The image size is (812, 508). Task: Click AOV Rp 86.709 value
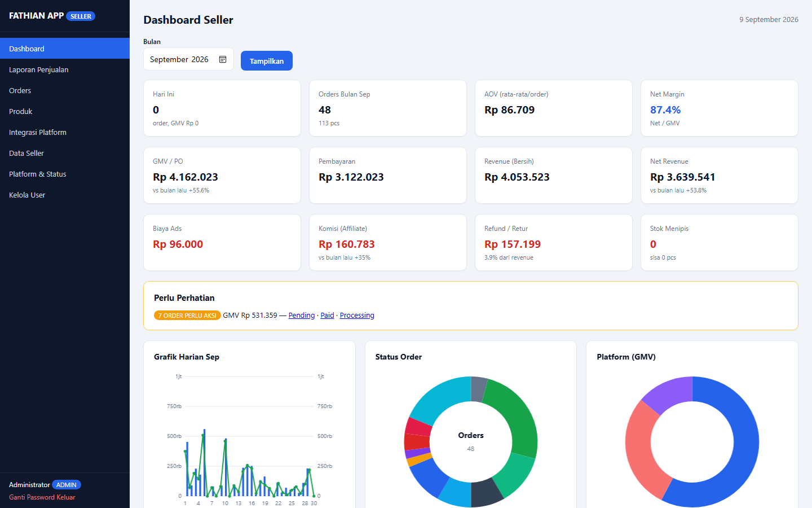510,110
